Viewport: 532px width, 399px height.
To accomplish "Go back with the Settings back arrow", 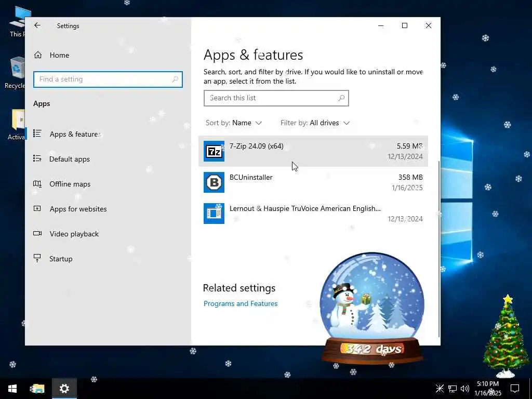I will tap(37, 25).
